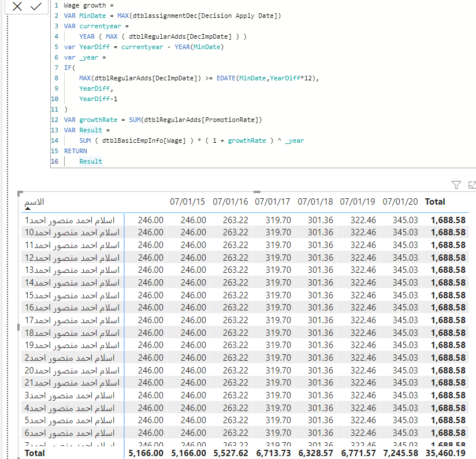Click total value 6,771.57
Viewport: 476px width, 459px height.
pos(358,453)
